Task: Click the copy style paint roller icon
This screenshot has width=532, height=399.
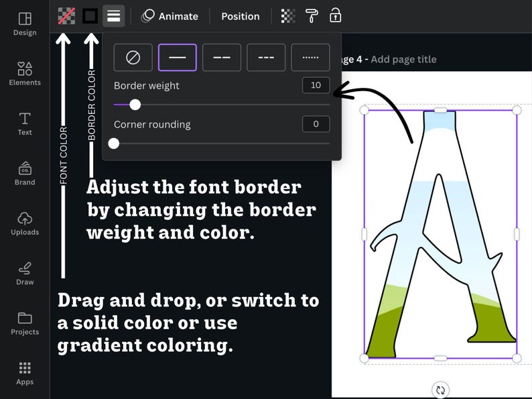Action: (312, 16)
